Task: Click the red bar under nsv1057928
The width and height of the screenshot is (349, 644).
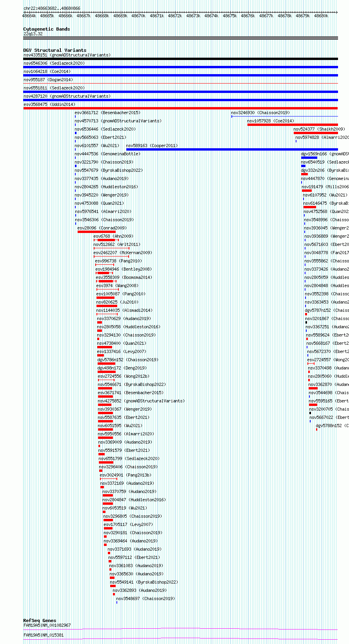Action: (x=293, y=125)
